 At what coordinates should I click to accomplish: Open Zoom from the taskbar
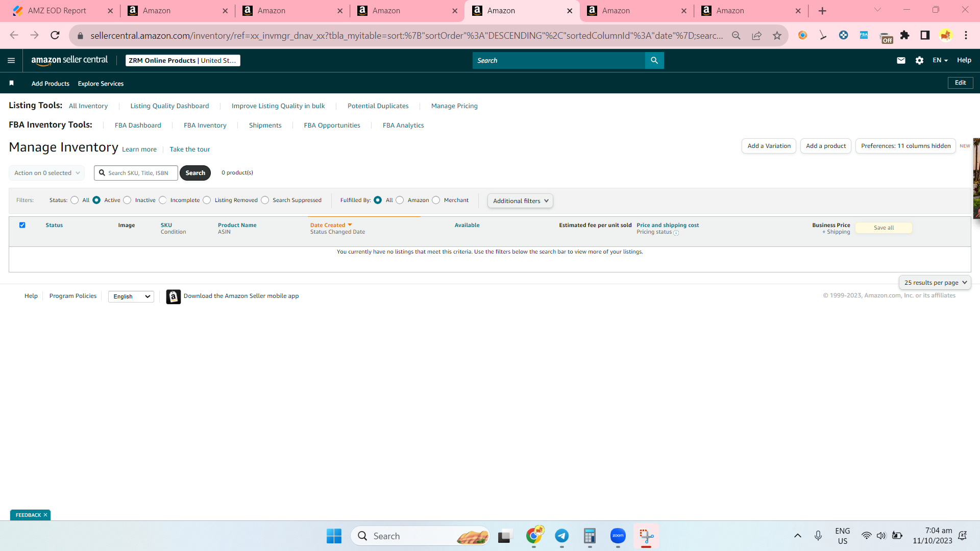tap(618, 536)
